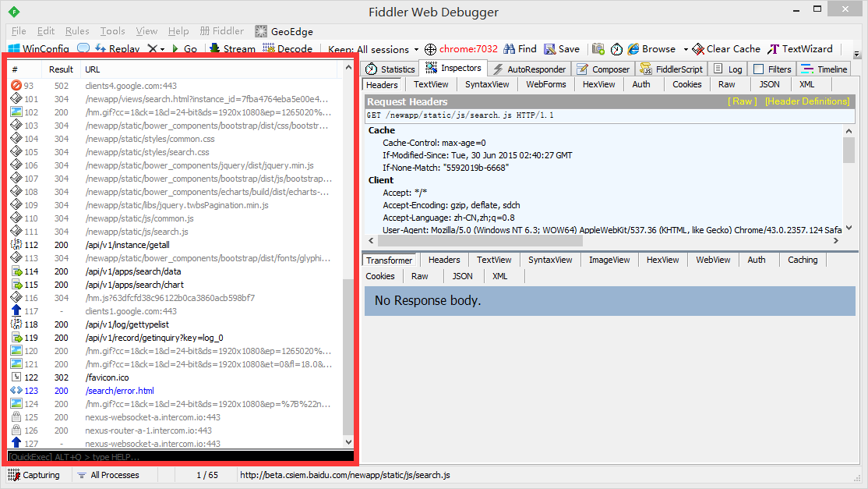Click the toolbar overflow arrow at far right

point(857,55)
